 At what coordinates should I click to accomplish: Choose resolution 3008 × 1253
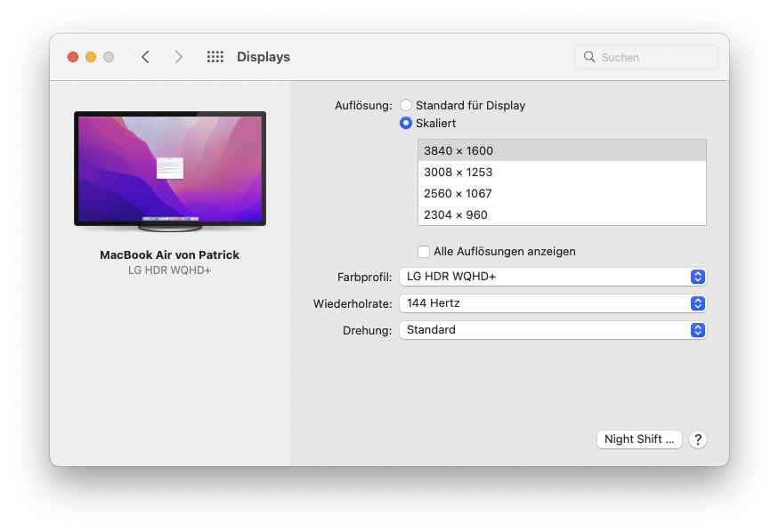coord(562,172)
